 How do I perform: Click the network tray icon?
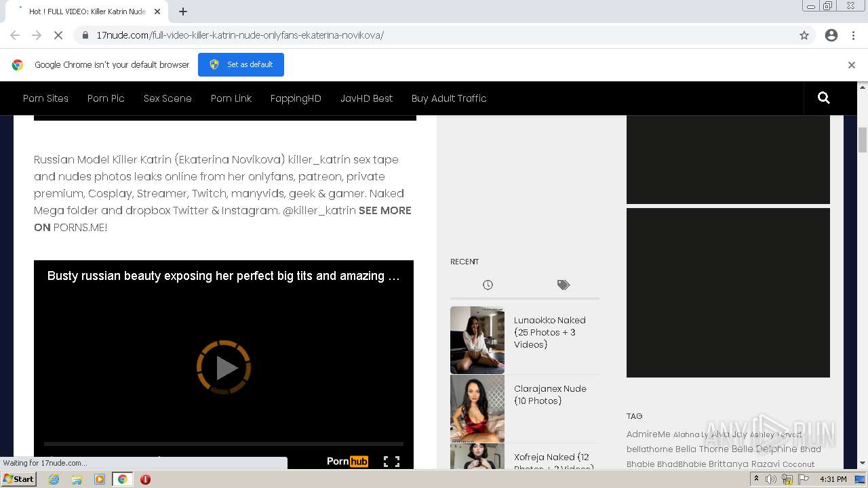pyautogui.click(x=787, y=479)
